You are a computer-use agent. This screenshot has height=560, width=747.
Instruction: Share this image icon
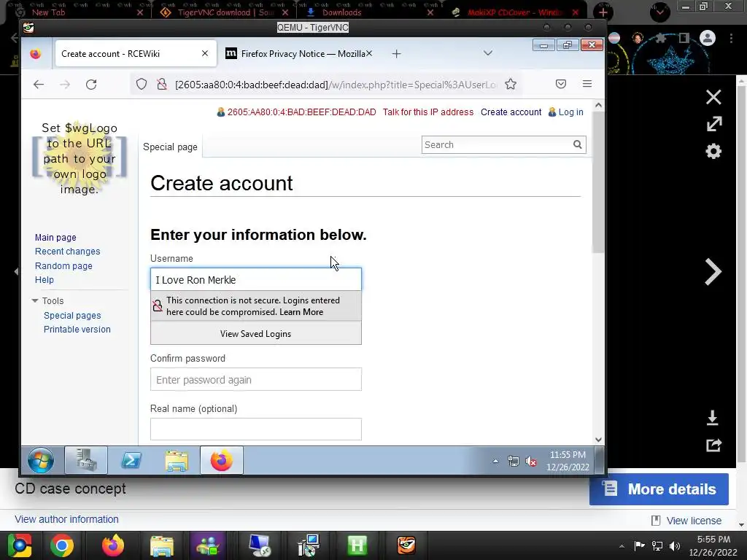point(713,446)
